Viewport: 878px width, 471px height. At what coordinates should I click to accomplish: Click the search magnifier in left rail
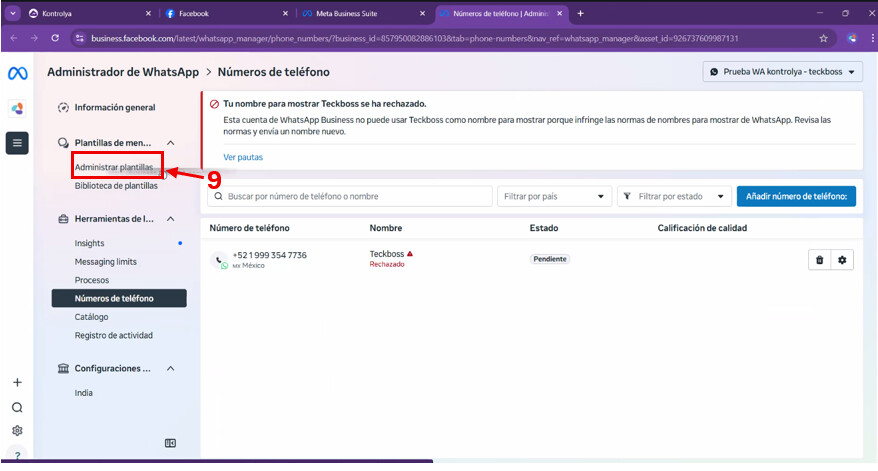click(17, 407)
